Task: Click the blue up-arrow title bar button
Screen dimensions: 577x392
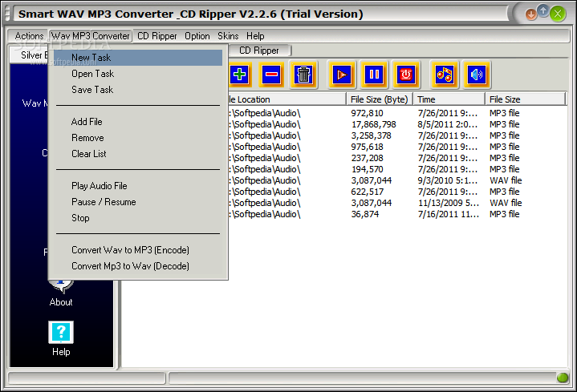Action: tap(543, 11)
